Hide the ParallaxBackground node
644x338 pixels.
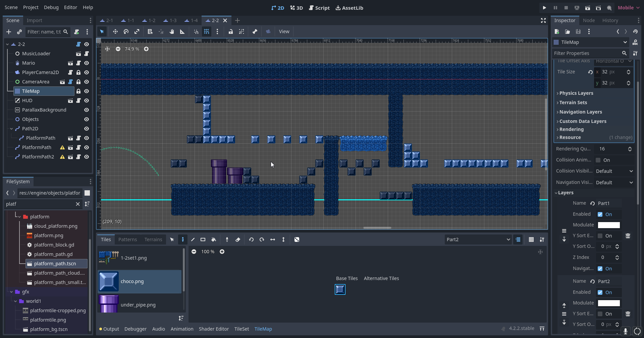(x=87, y=110)
